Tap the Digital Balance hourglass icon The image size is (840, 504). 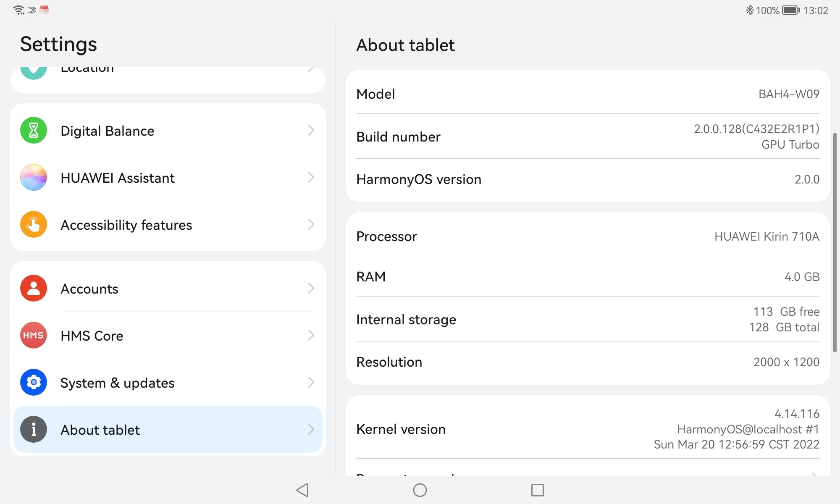click(34, 130)
